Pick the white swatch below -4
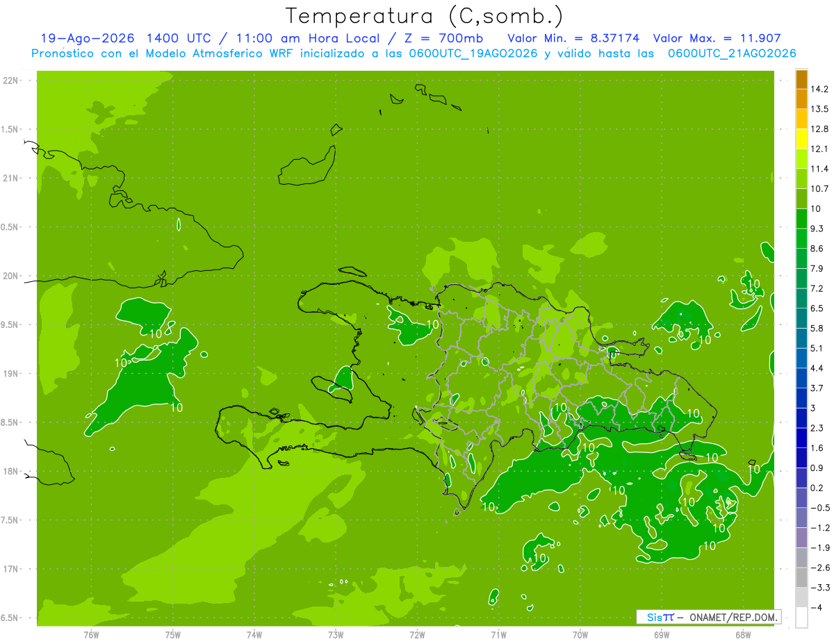The width and height of the screenshot is (834, 644). pos(801,618)
